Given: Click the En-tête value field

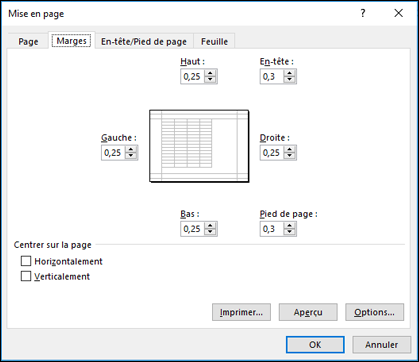Looking at the screenshot, I should [x=272, y=77].
